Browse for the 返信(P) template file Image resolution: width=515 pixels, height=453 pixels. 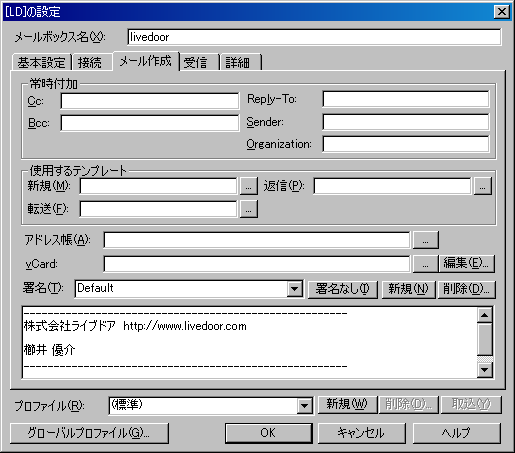coord(483,186)
